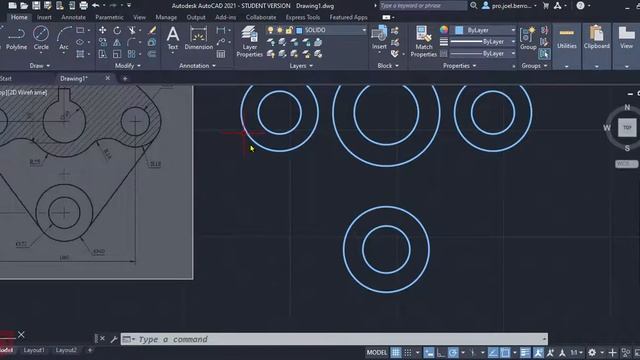Select the Mirror tool

[117, 42]
